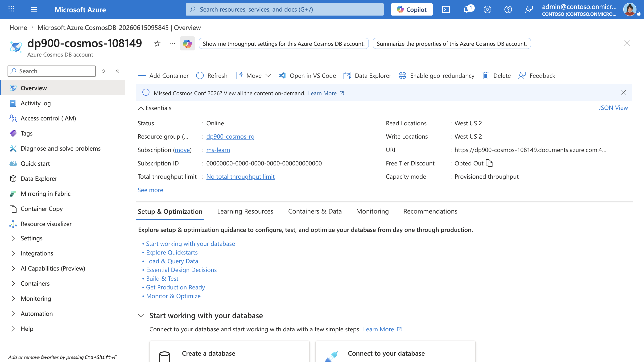Viewport: 644px width, 362px height.
Task: Open the Azure portal apps grid
Action: click(x=11, y=9)
